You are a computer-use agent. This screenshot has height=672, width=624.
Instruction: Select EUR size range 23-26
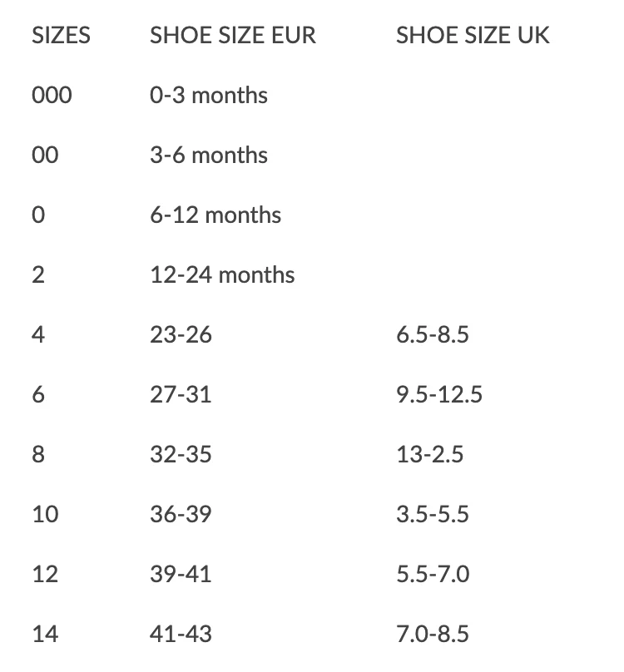[x=181, y=335]
